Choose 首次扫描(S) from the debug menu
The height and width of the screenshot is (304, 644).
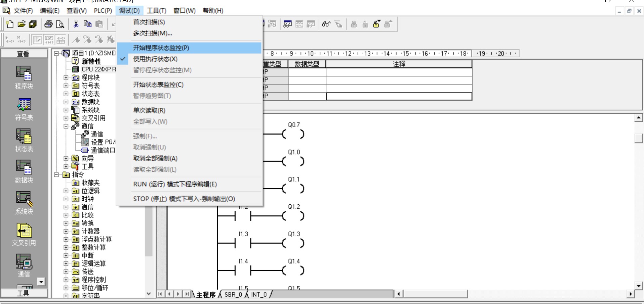pyautogui.click(x=189, y=22)
